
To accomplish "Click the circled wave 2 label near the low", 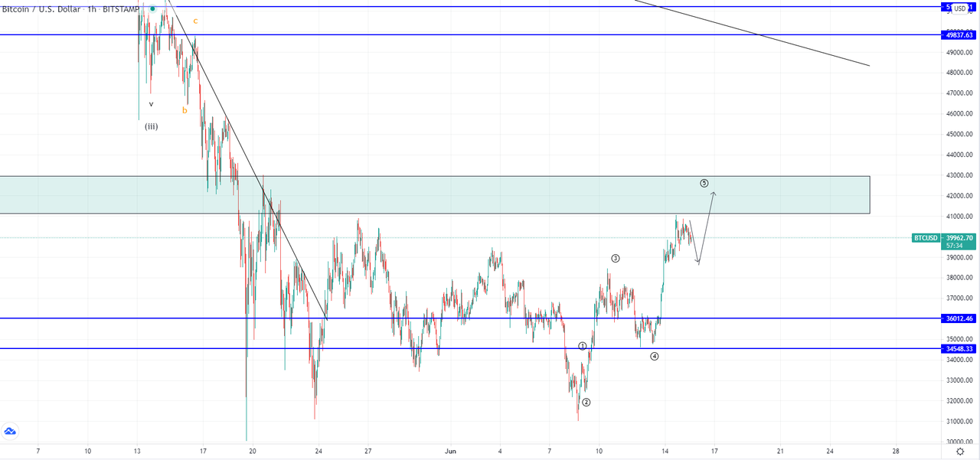I will (586, 401).
